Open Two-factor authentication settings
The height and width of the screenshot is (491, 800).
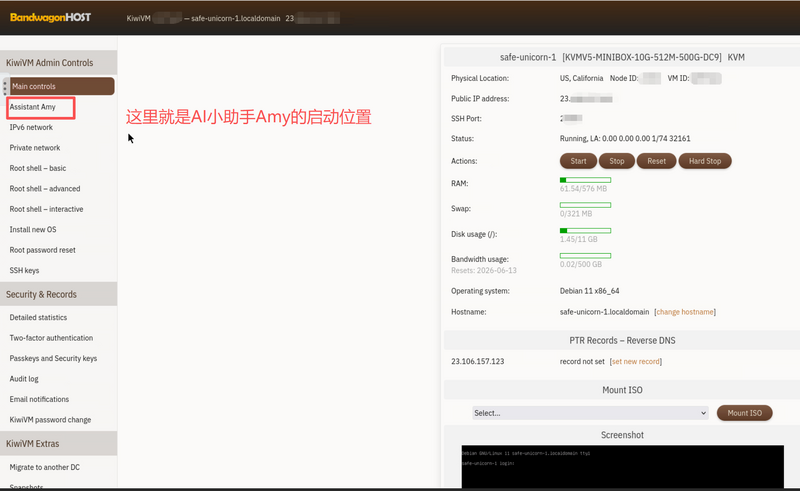tap(51, 338)
